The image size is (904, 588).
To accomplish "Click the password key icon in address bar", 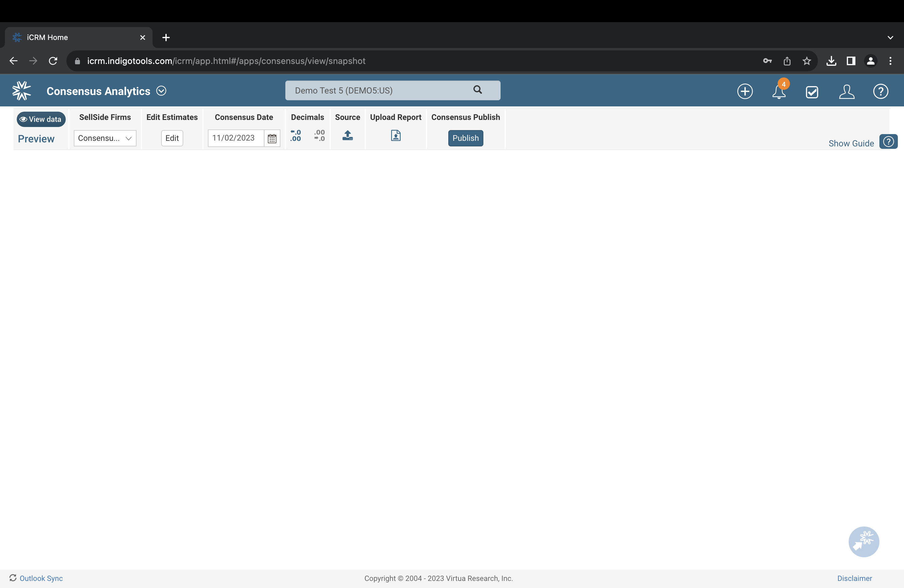I will coord(767,61).
